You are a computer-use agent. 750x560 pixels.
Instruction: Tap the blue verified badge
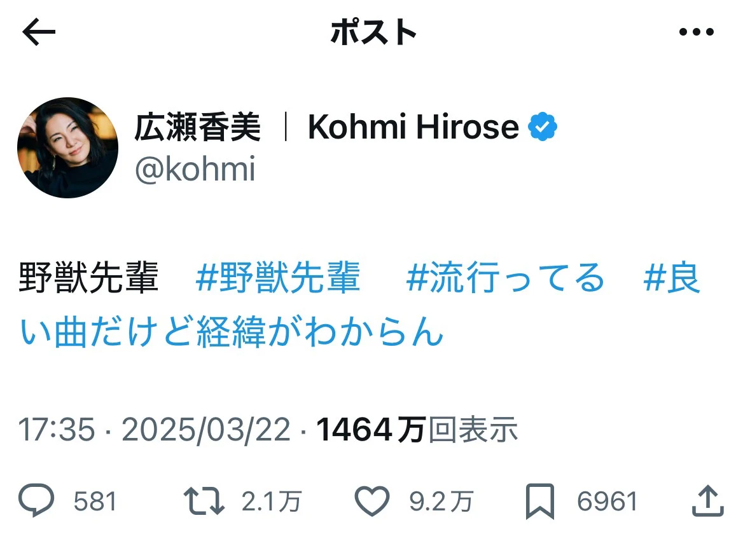tap(542, 127)
